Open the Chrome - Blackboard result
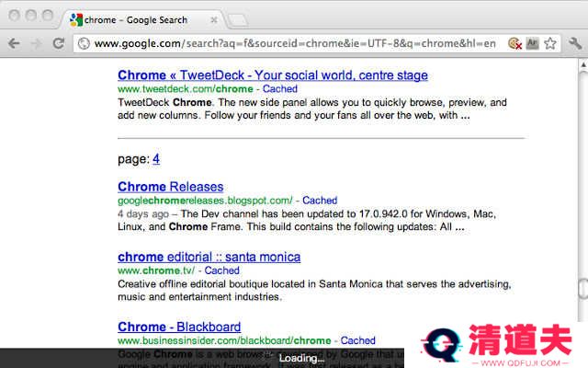Screen dimensions: 588x368 click(x=179, y=327)
